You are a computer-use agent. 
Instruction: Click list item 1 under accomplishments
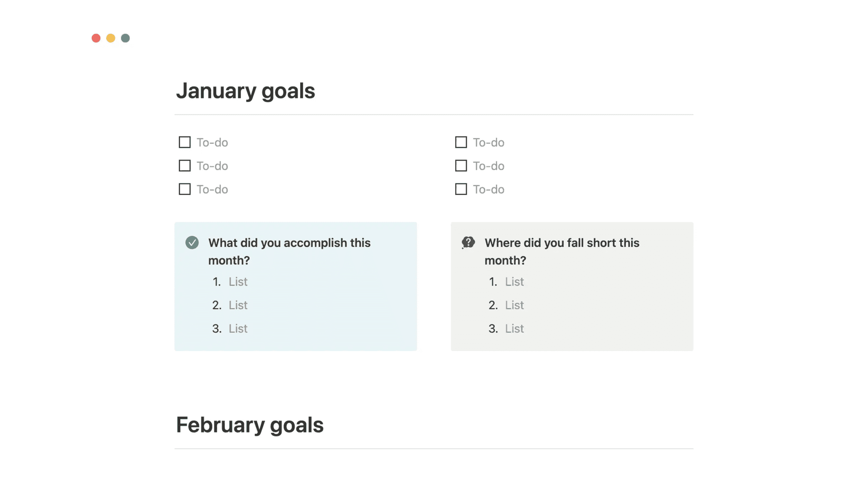[238, 282]
